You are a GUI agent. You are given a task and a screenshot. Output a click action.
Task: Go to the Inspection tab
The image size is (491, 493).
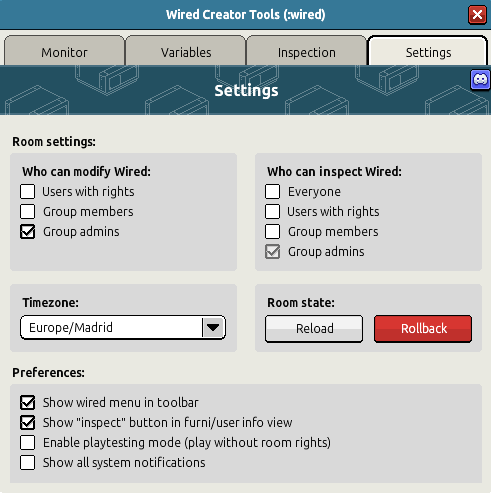(307, 52)
